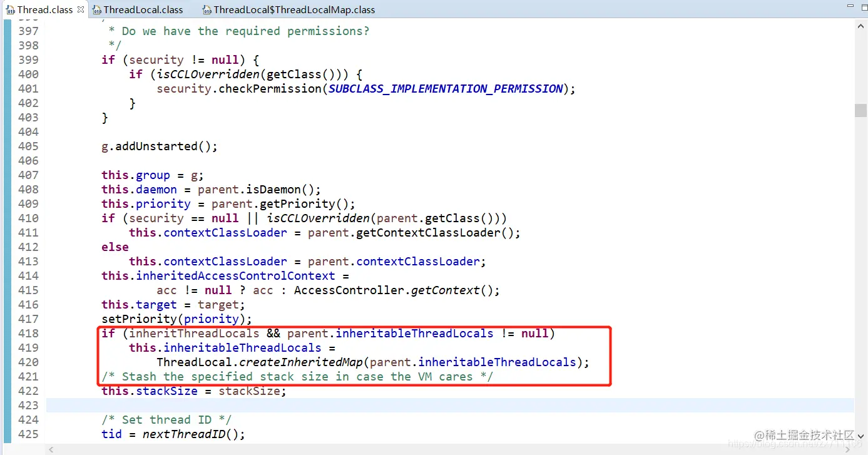Click the class file icon on ThreadLocal$ThreadLocalMap.class tab
This screenshot has height=455, width=868.
point(207,10)
